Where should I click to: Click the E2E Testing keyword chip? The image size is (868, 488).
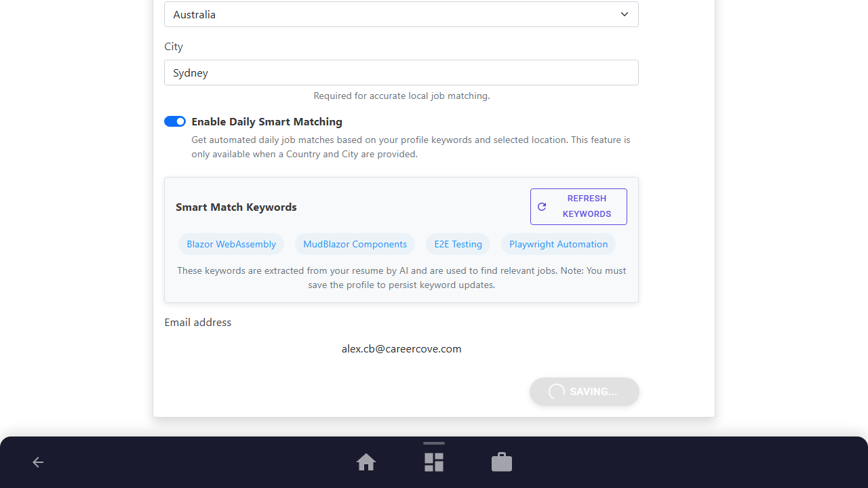point(458,244)
